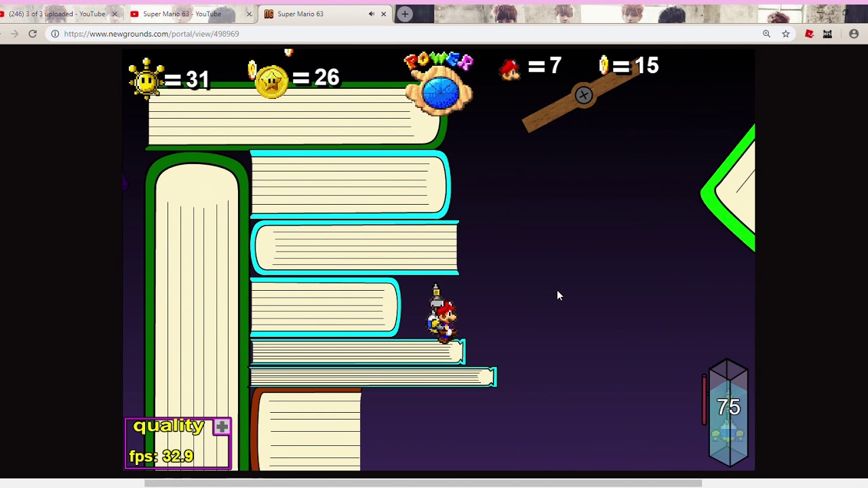Click the YouTube favicon on Super Mario 63 tab
Screen dimensions: 868x488
click(134, 14)
